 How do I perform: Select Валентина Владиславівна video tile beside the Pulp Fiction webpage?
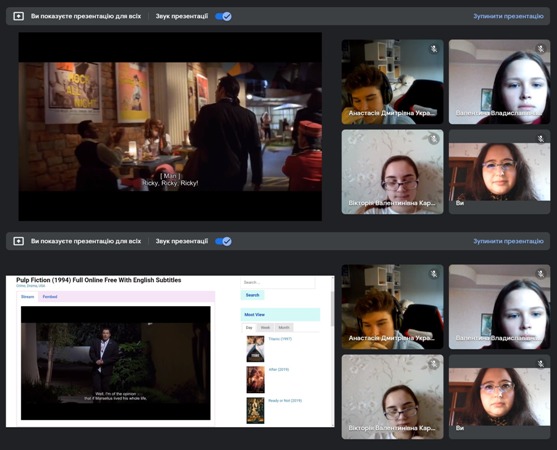point(499,307)
